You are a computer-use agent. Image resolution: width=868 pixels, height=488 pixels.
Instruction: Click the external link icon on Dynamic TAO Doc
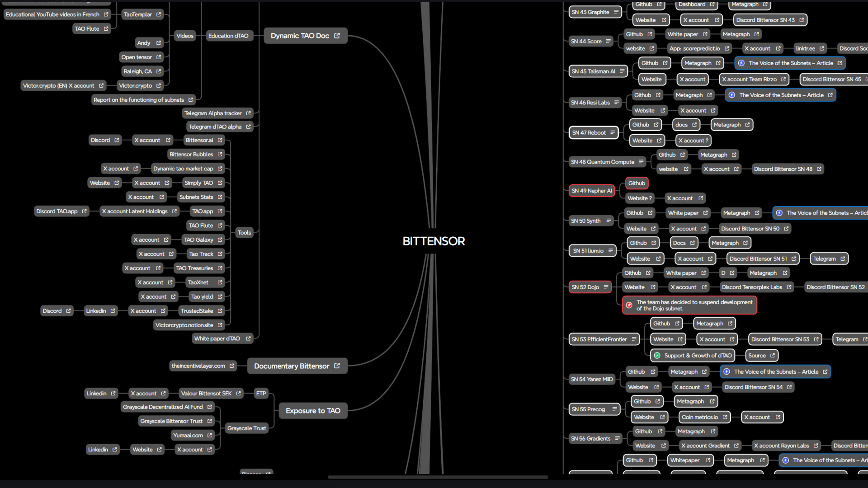tap(337, 36)
